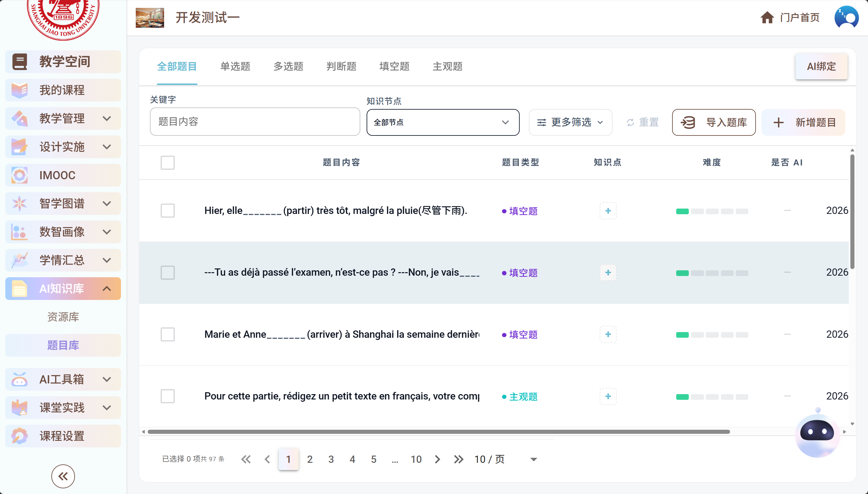Expand the 数智画像 menu
868x494 pixels.
pyautogui.click(x=107, y=232)
